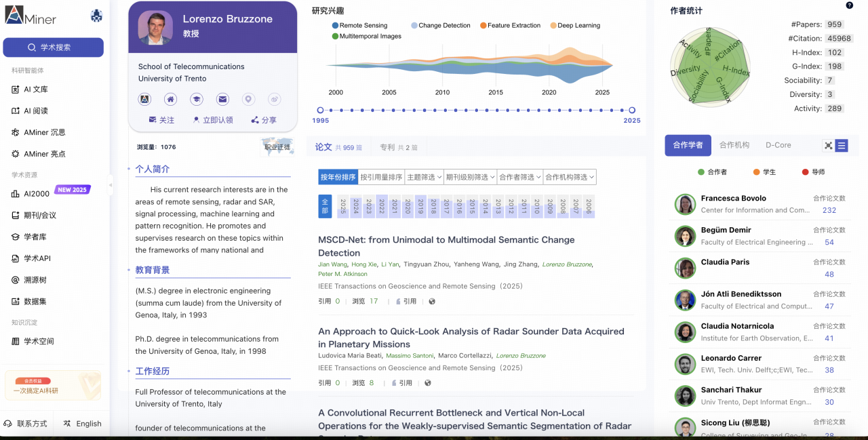868x440 pixels.
Task: Share profile via 分享
Action: (264, 120)
